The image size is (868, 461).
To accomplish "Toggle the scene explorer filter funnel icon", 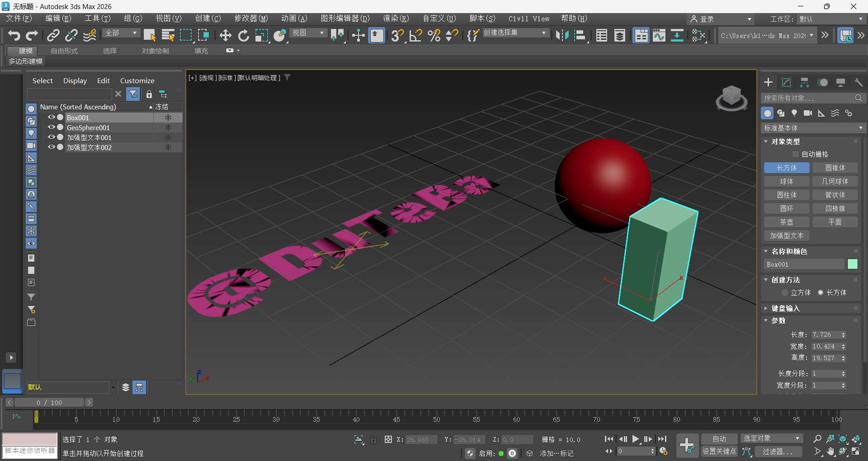I will (x=133, y=94).
